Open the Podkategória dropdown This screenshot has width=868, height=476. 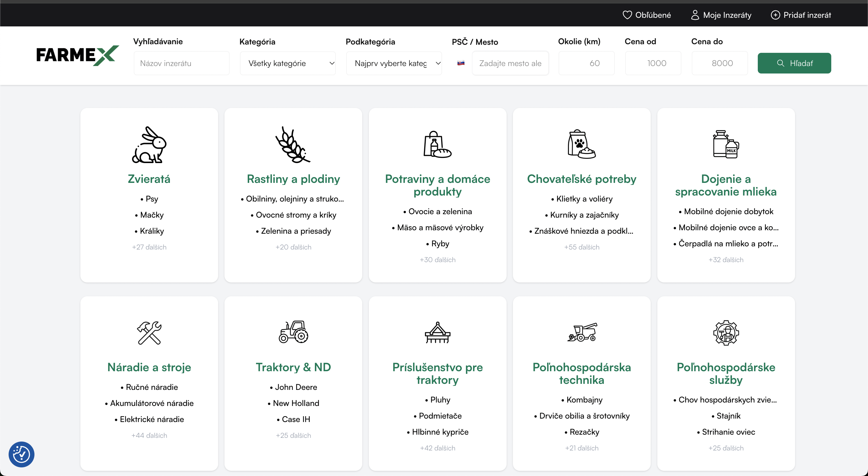394,63
